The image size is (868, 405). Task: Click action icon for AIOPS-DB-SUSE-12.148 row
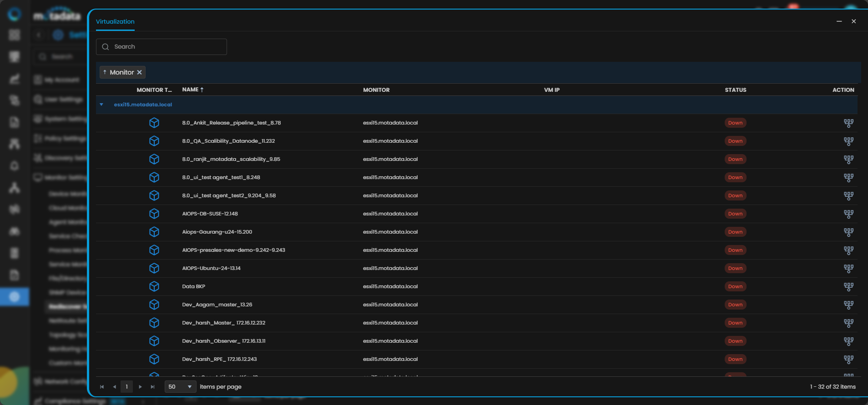[848, 214]
